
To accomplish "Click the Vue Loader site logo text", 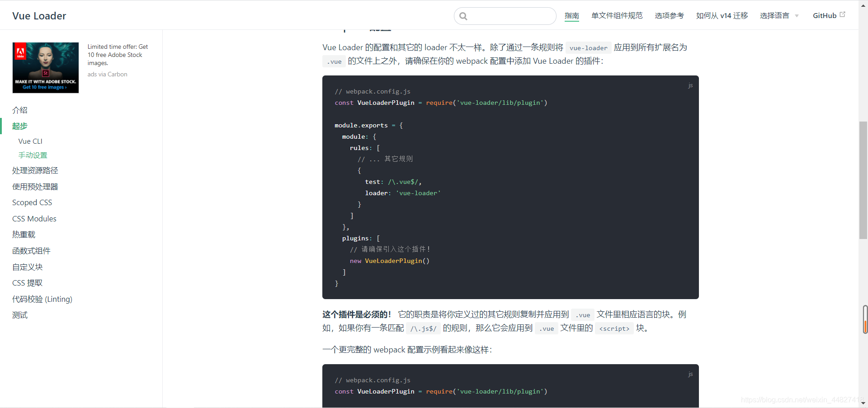I will 39,15.
